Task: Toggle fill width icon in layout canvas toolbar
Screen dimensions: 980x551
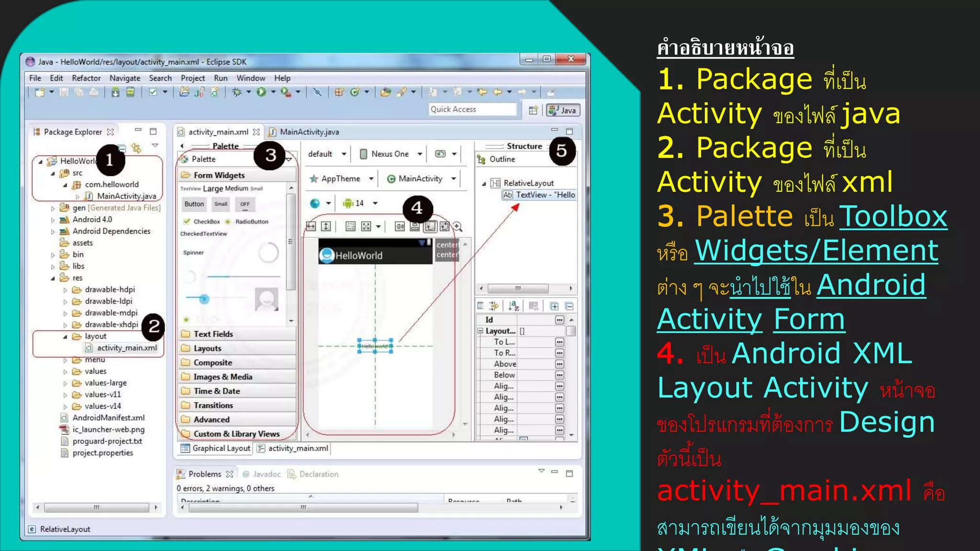Action: pyautogui.click(x=311, y=226)
